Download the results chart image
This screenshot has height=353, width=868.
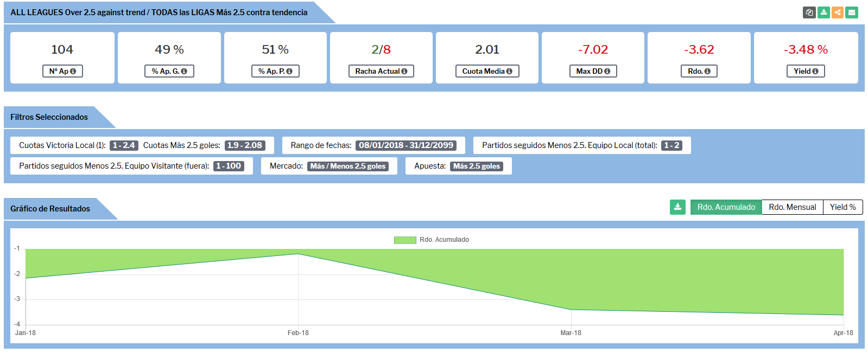click(677, 207)
